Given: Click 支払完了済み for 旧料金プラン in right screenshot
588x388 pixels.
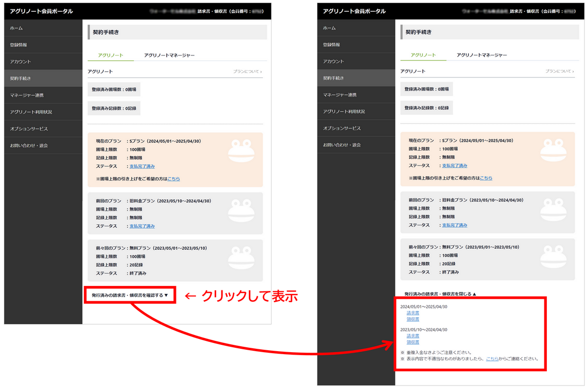Looking at the screenshot, I should click(x=455, y=225).
